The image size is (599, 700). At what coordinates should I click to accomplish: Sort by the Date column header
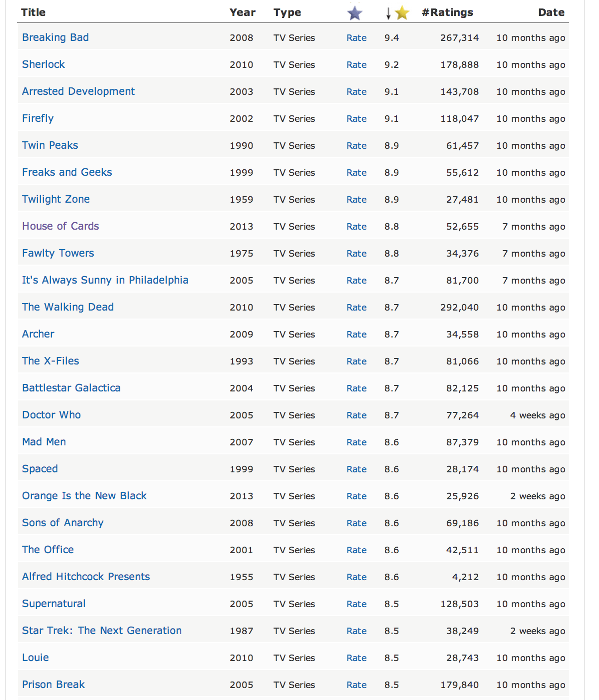click(x=552, y=12)
